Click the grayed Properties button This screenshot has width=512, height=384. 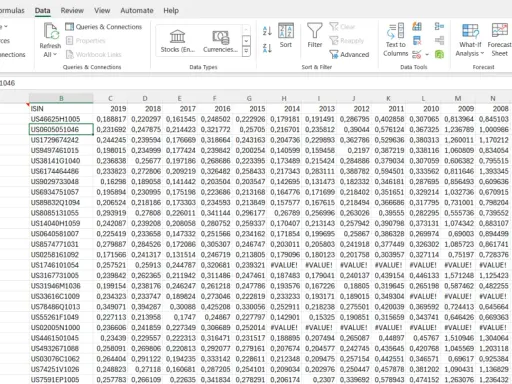click(x=85, y=41)
